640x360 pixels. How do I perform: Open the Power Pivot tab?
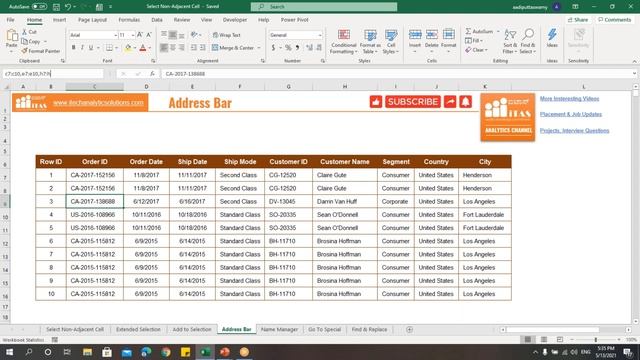click(294, 20)
